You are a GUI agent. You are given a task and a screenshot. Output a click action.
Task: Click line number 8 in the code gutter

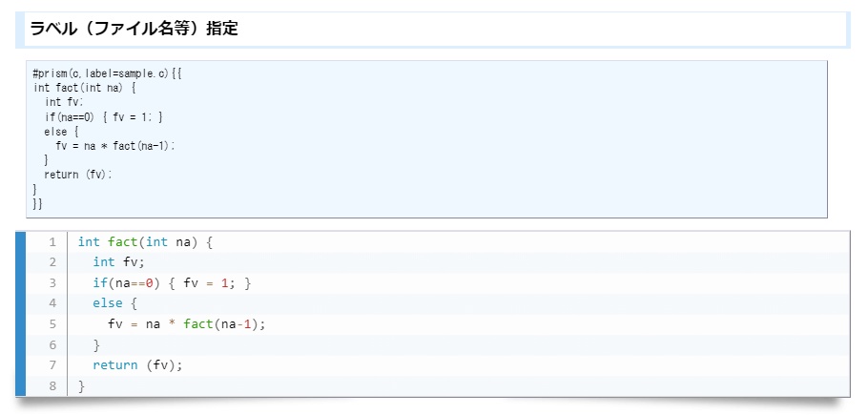pyautogui.click(x=52, y=385)
